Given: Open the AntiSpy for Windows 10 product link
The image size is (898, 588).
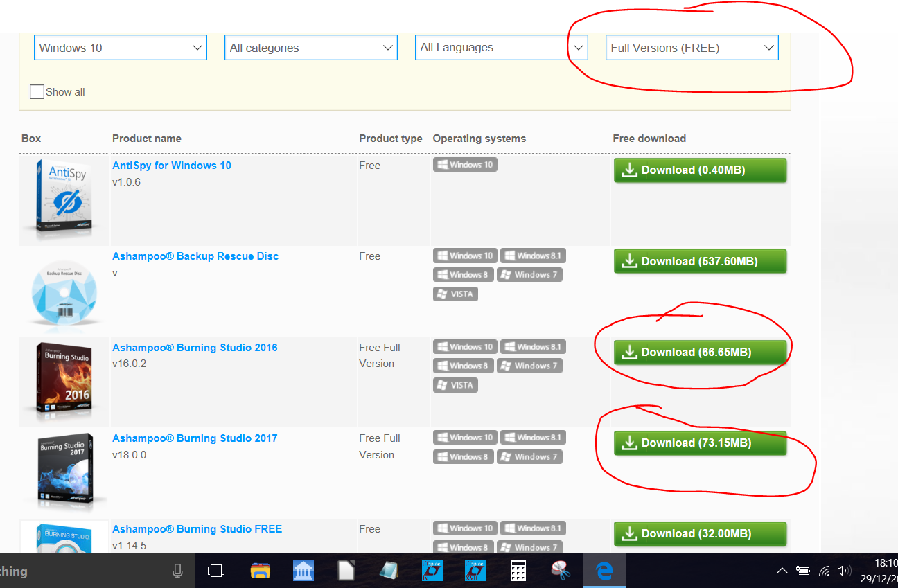Looking at the screenshot, I should pyautogui.click(x=172, y=165).
